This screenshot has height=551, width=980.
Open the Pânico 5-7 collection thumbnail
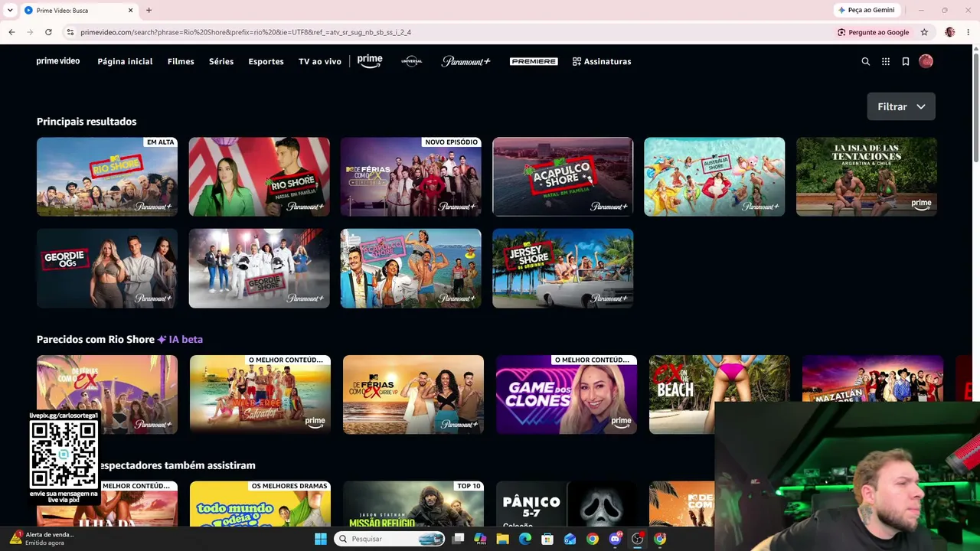[567, 504]
